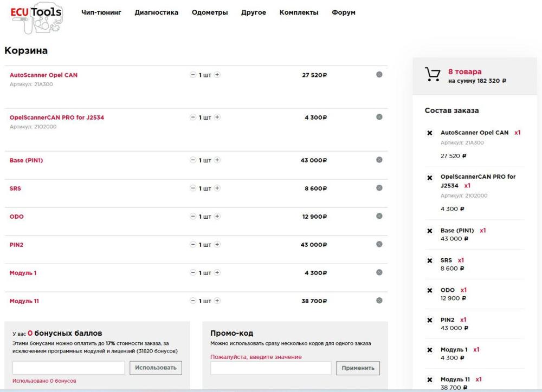Open ODO product link in cart list
Screen dimensions: 542x392
pos(17,217)
